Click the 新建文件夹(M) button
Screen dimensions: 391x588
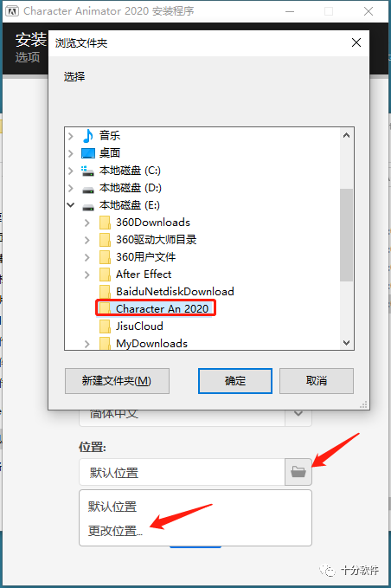117,381
